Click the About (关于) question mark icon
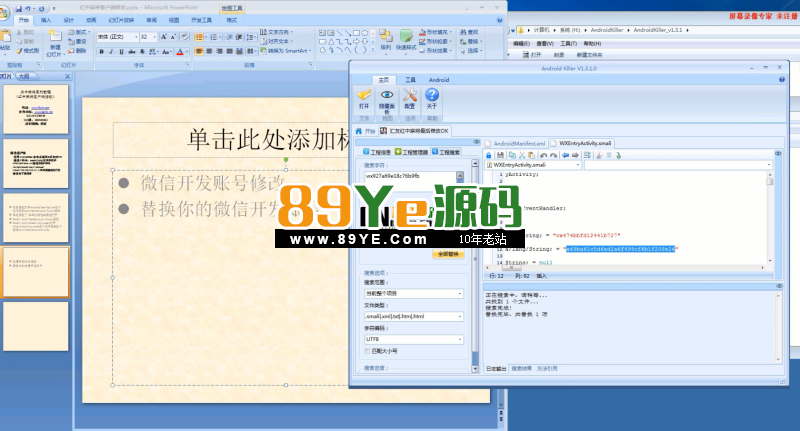This screenshot has height=431, width=800. click(432, 95)
